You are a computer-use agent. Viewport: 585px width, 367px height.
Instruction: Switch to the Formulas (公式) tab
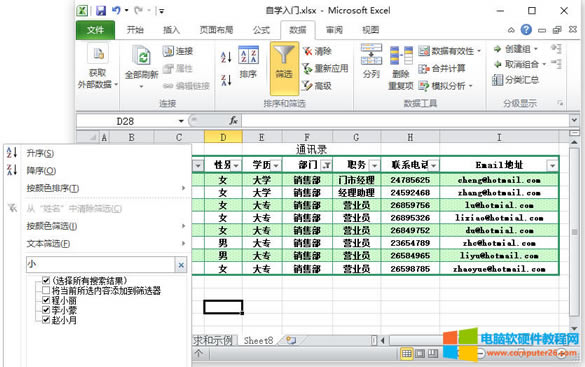(x=261, y=30)
